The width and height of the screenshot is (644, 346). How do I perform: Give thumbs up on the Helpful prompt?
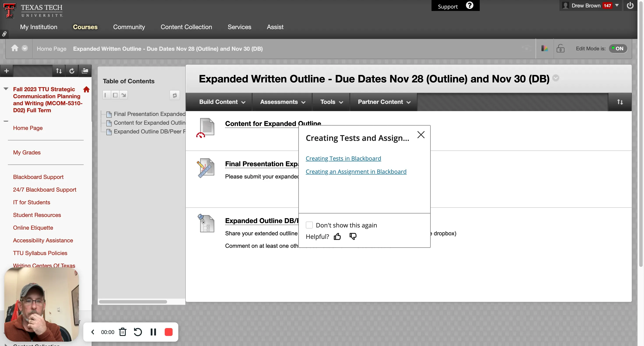pyautogui.click(x=337, y=236)
